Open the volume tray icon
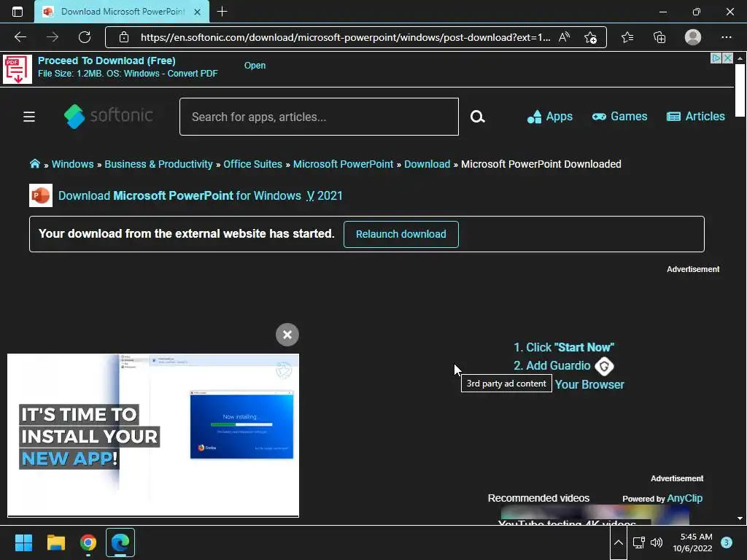 [x=657, y=542]
